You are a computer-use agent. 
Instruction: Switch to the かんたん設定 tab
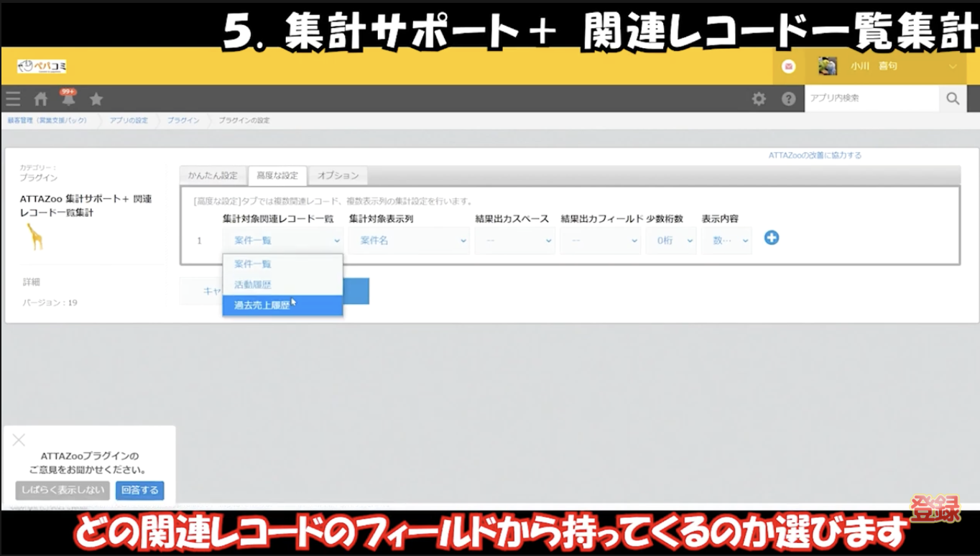[x=213, y=175]
